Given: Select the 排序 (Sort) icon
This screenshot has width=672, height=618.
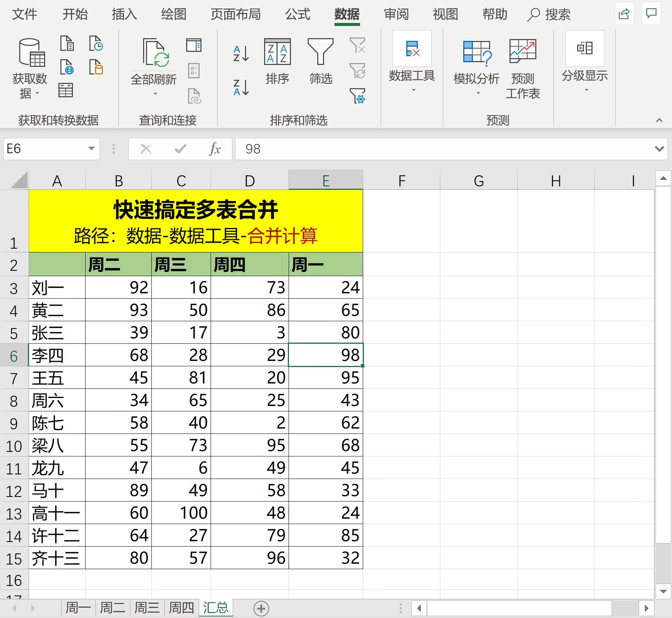Looking at the screenshot, I should (278, 53).
